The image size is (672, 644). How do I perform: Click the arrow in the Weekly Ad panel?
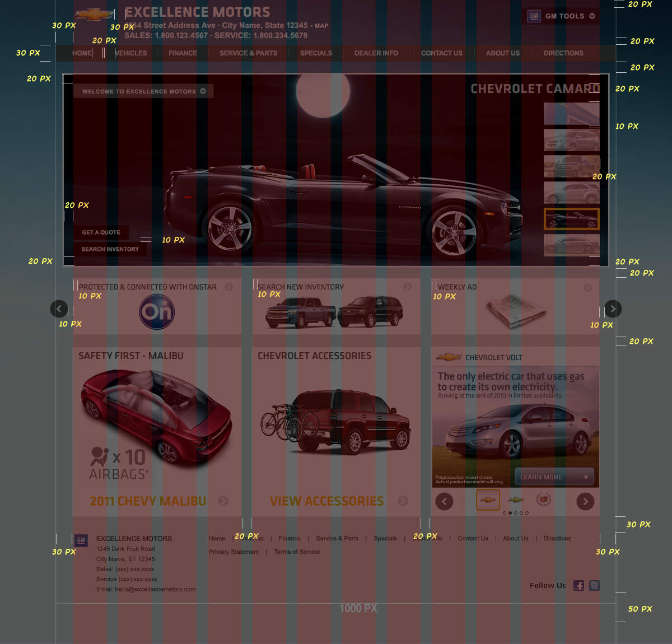point(587,287)
